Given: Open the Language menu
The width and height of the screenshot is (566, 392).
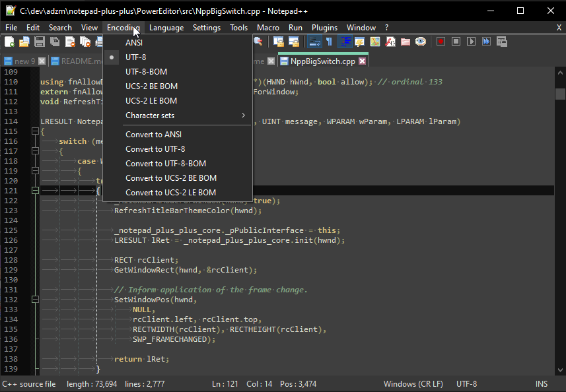Looking at the screenshot, I should pyautogui.click(x=166, y=28).
